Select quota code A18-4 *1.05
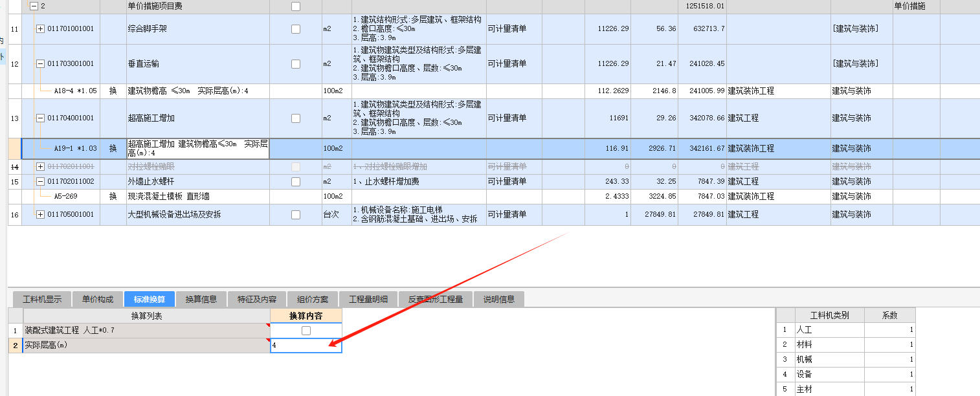Screen dimensions: 980x396 75,91
